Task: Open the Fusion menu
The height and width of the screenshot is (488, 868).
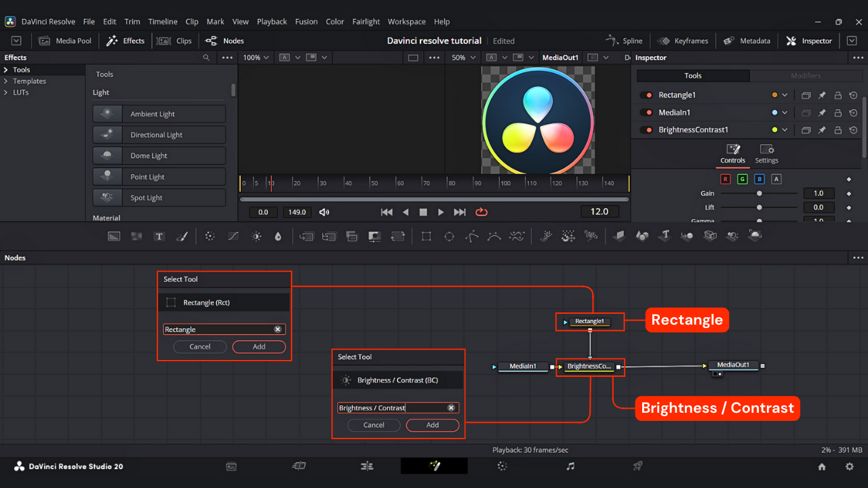Action: [x=306, y=22]
